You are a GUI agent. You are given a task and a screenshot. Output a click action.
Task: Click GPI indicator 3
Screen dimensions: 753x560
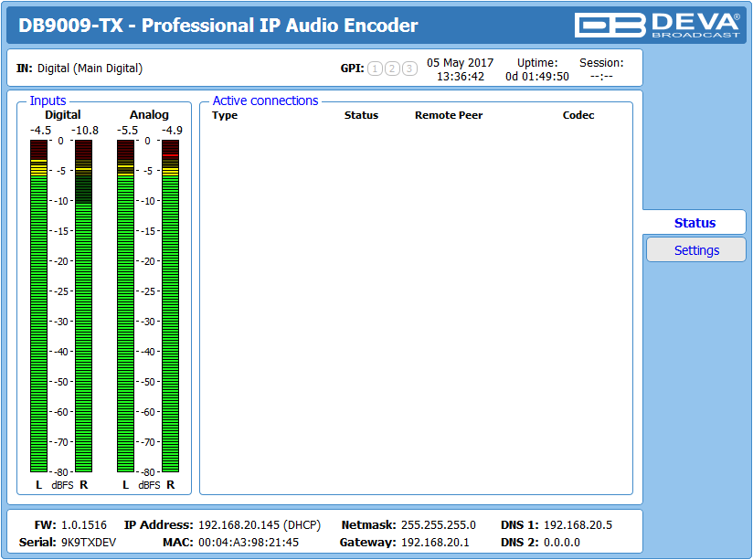(x=409, y=69)
